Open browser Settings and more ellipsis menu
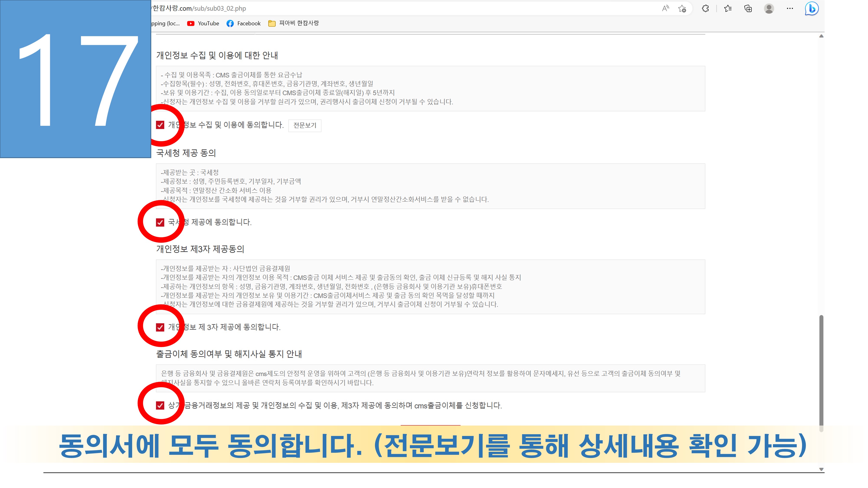 (789, 8)
